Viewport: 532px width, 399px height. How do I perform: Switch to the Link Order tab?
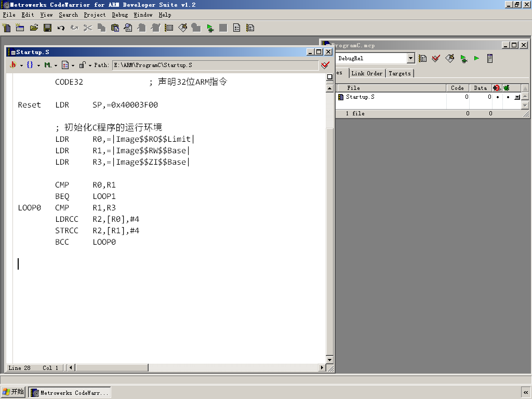[x=367, y=73]
